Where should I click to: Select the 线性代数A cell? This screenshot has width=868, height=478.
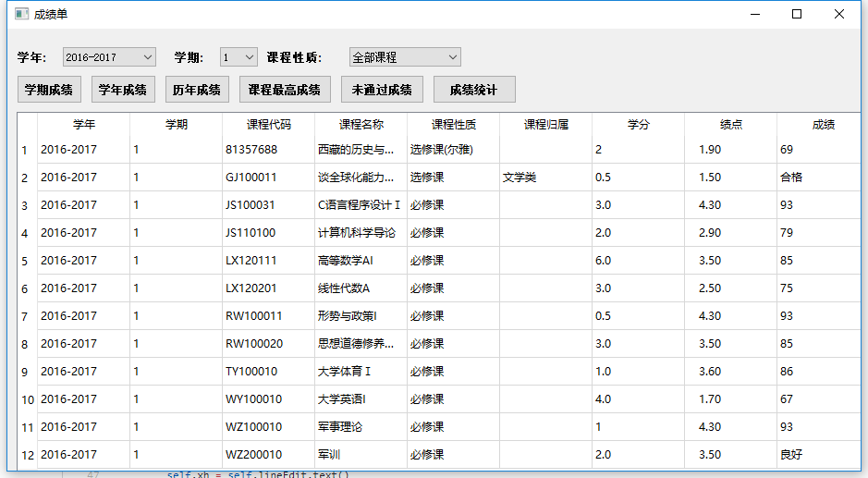tap(361, 288)
